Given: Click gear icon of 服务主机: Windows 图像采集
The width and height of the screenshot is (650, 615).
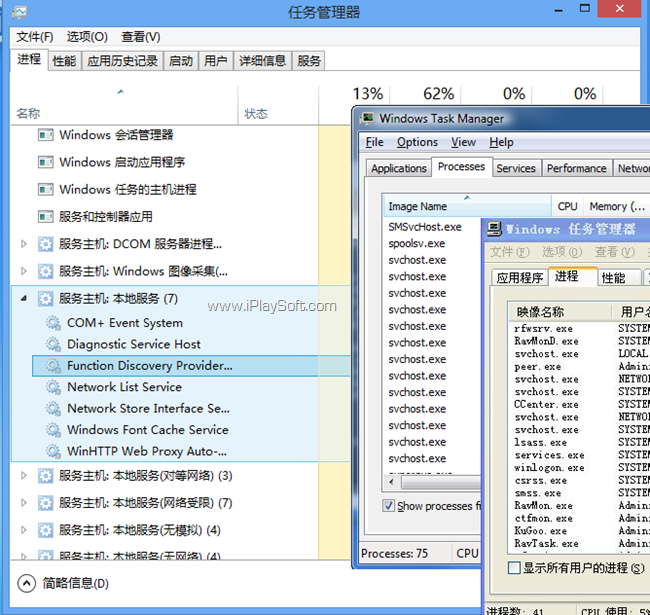Looking at the screenshot, I should 46,271.
